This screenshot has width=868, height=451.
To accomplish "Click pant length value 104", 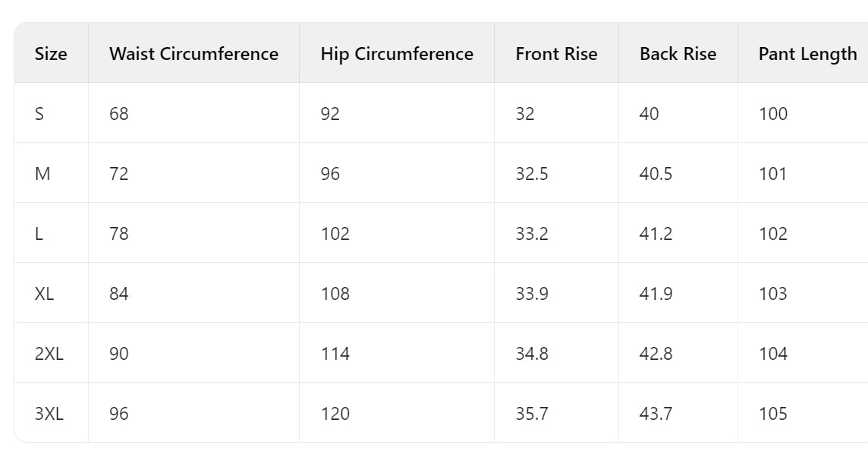I will pyautogui.click(x=773, y=354).
